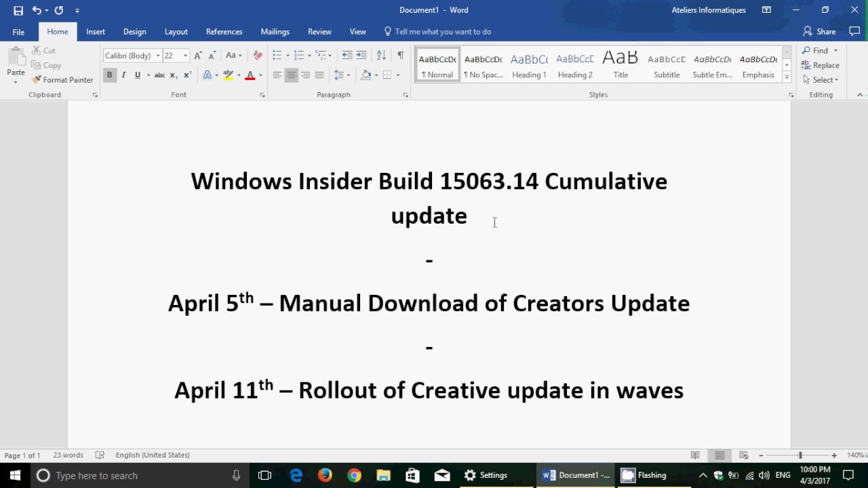The image size is (868, 488).
Task: Clear all formatting with the eraser icon
Action: pos(258,56)
